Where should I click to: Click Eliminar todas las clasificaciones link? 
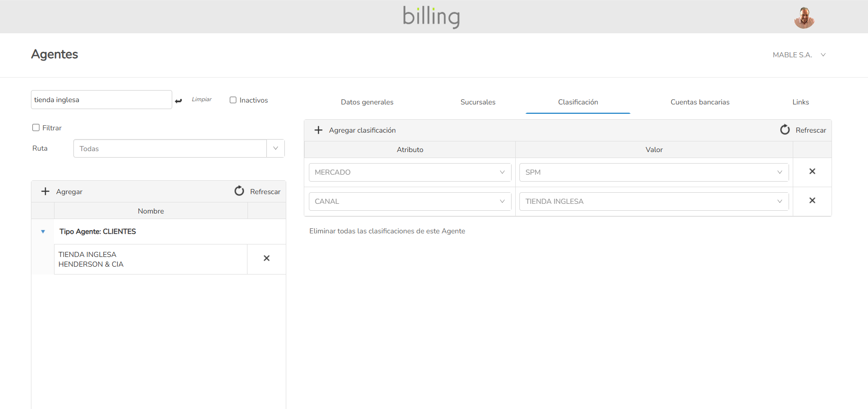pyautogui.click(x=387, y=231)
